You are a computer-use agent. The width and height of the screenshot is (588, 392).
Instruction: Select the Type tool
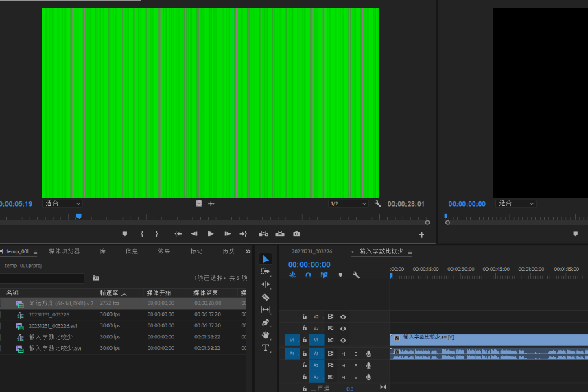pos(266,348)
